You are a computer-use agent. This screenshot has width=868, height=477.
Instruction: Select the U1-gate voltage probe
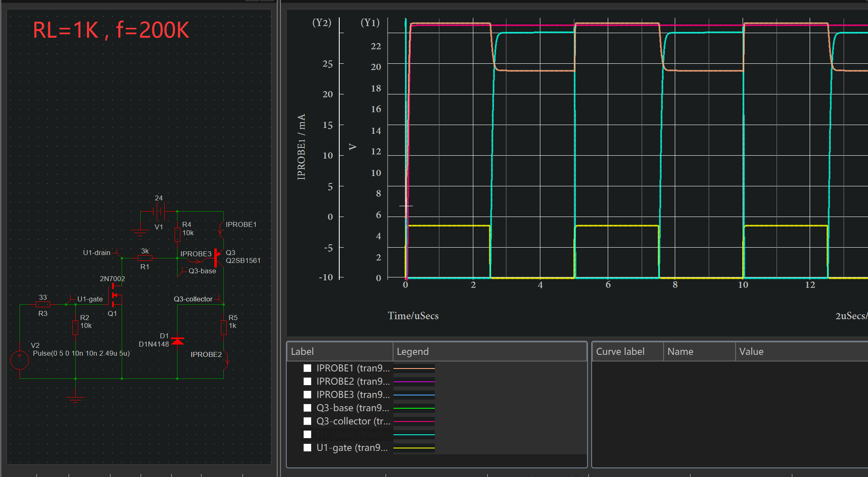point(70,299)
